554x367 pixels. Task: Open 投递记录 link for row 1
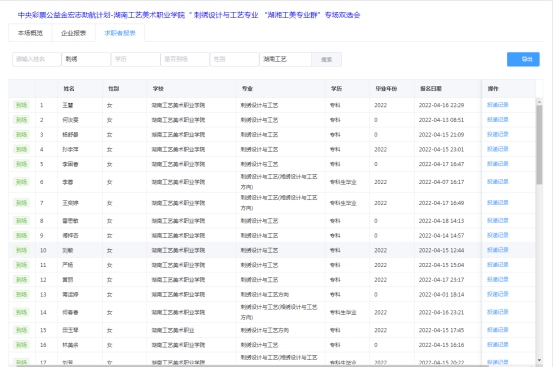point(497,105)
